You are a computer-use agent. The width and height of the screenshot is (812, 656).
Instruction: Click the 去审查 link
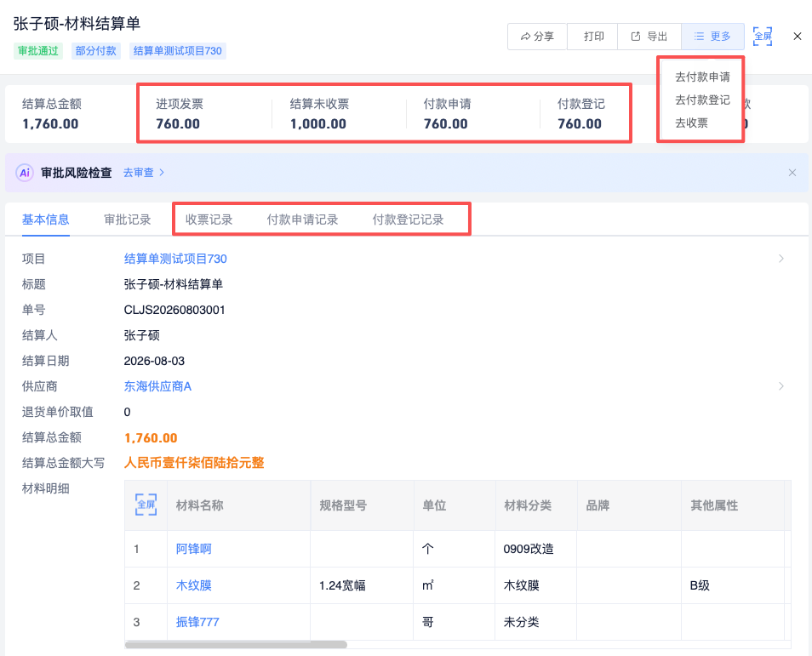pyautogui.click(x=144, y=173)
